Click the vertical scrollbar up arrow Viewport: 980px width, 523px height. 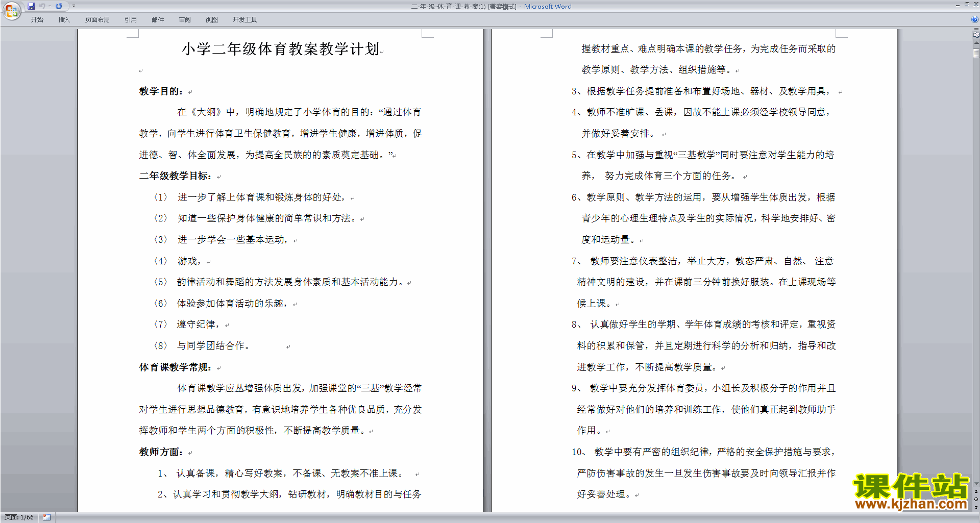(x=976, y=43)
